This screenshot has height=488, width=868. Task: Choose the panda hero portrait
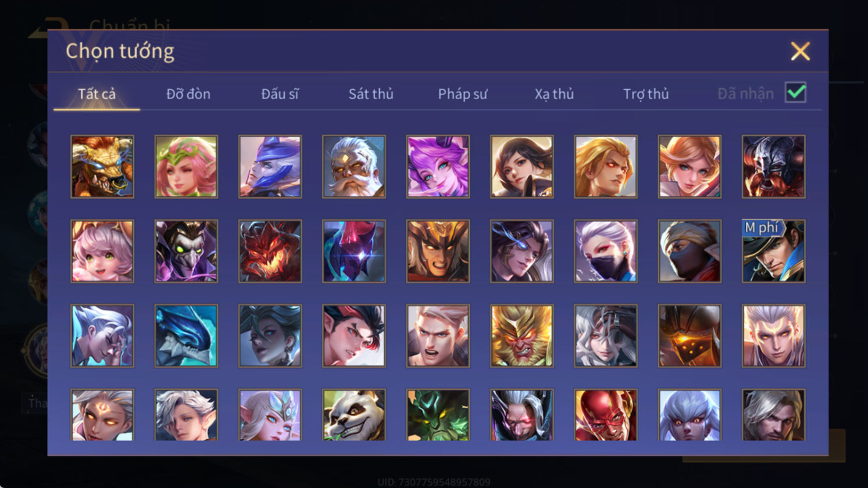click(x=354, y=415)
